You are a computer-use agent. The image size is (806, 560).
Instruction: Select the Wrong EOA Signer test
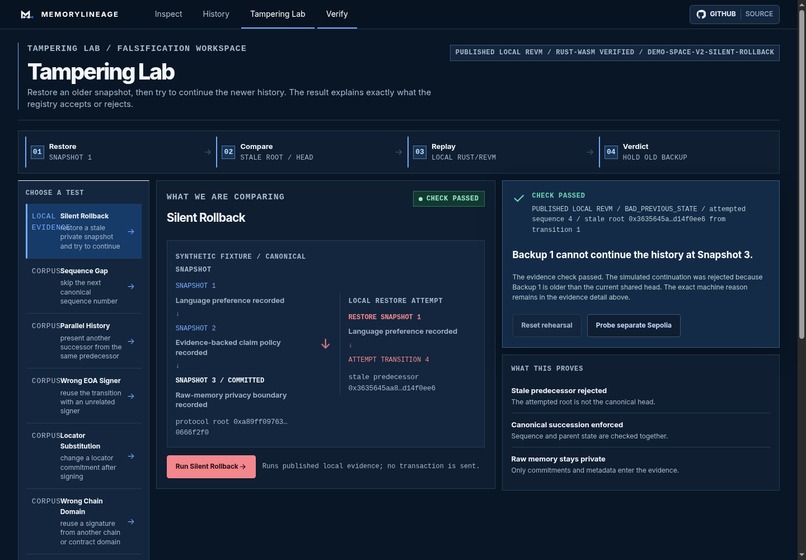pyautogui.click(x=84, y=396)
